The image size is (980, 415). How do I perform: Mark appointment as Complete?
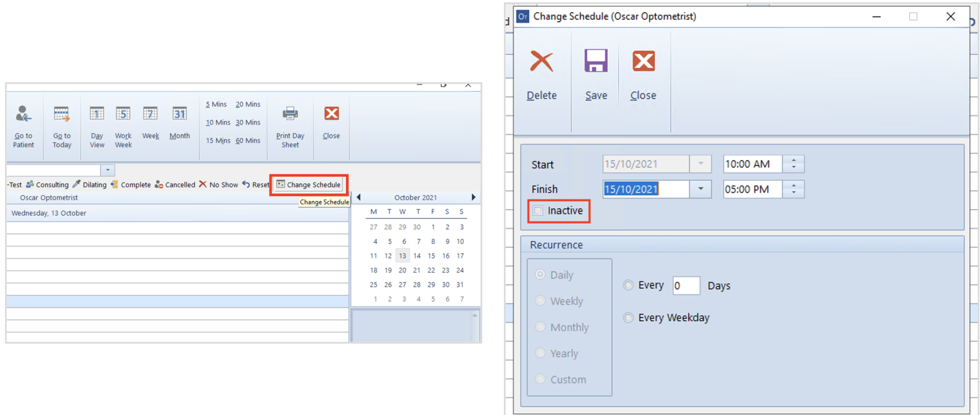click(131, 184)
